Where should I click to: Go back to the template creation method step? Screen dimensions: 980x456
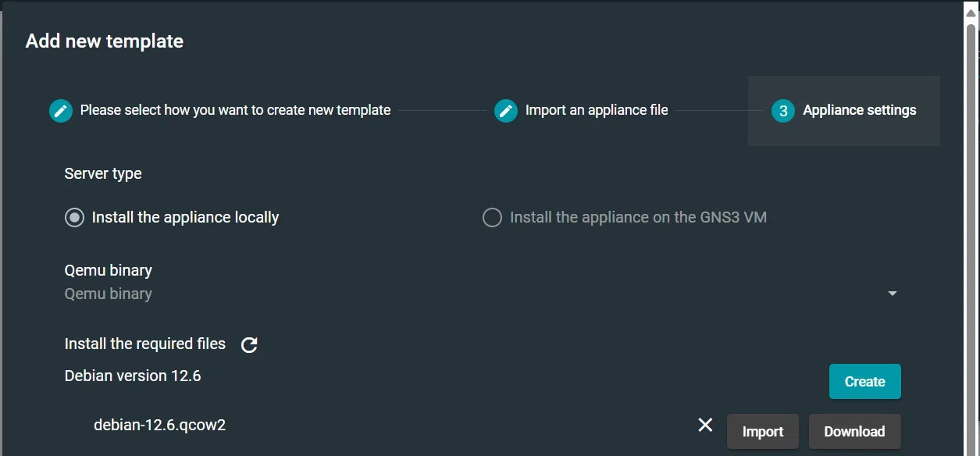coord(235,110)
